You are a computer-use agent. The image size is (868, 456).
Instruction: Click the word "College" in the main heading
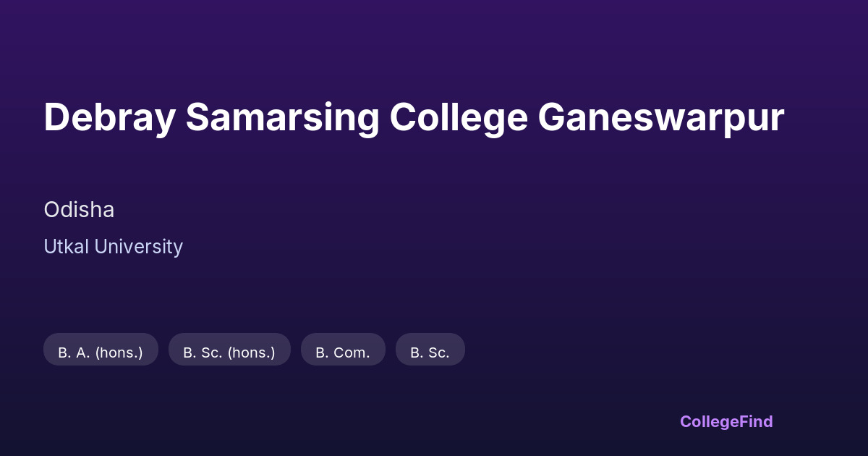tap(459, 117)
